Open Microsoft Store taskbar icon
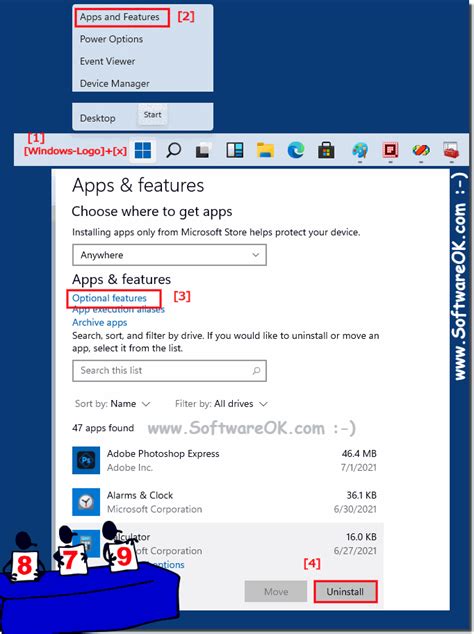 click(326, 150)
